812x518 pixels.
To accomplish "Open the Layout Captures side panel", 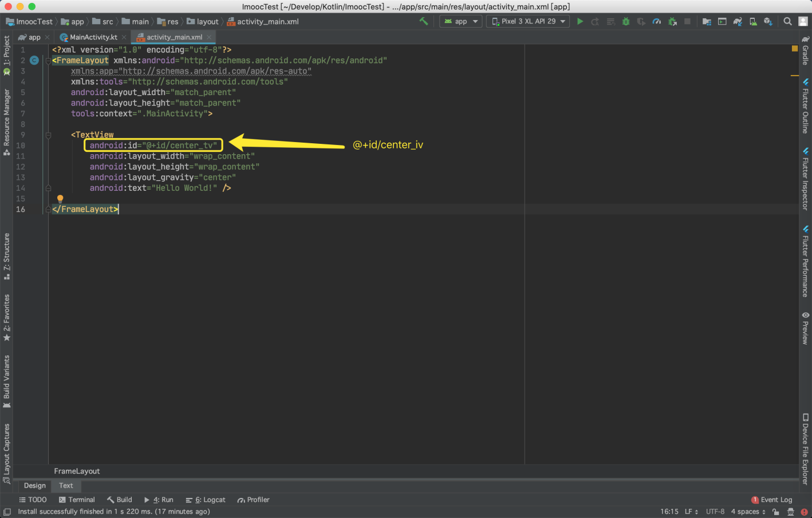I will pos(7,453).
